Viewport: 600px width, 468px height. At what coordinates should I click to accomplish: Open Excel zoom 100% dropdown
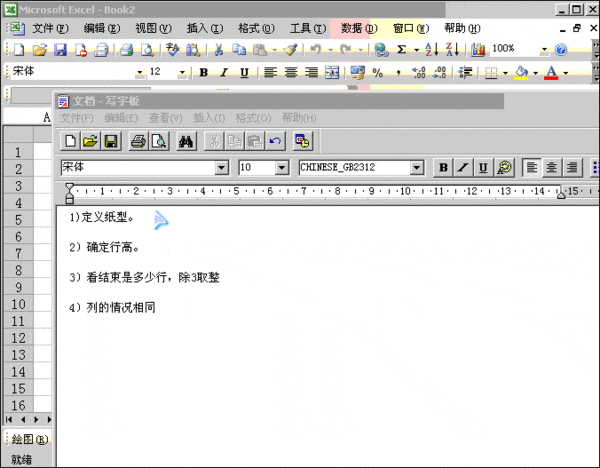(544, 49)
